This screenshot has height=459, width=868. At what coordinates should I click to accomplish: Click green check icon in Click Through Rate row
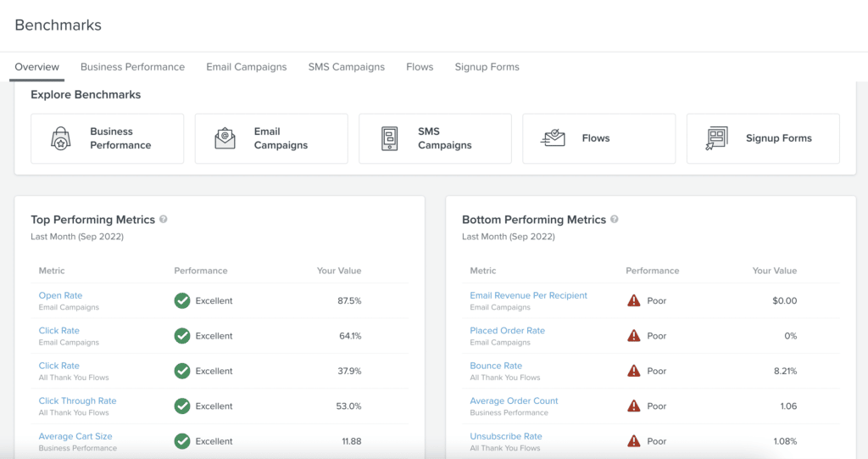182,406
